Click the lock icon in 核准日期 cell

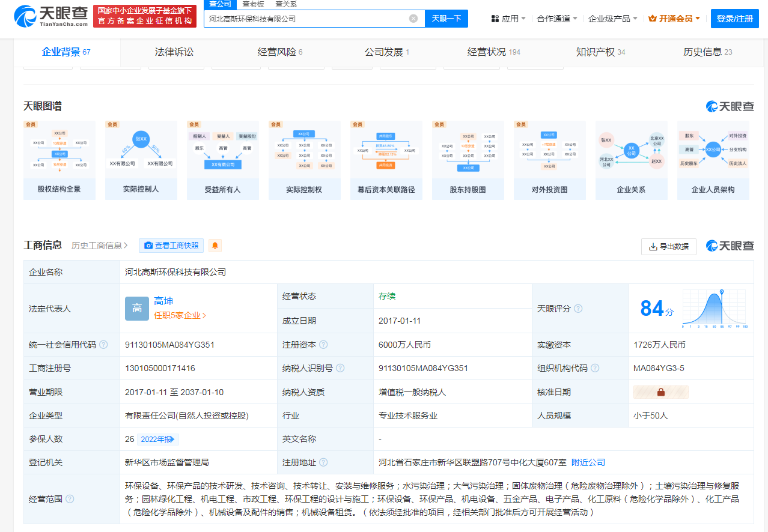(661, 392)
